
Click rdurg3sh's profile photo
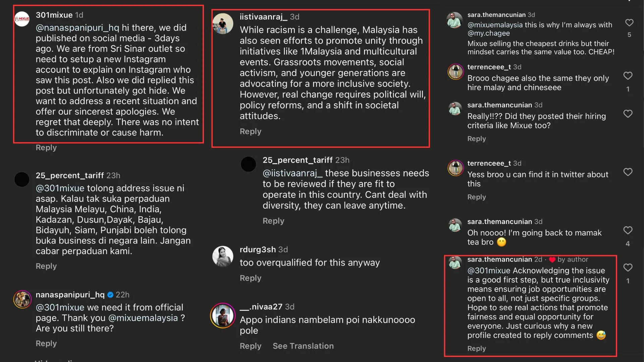click(x=223, y=256)
